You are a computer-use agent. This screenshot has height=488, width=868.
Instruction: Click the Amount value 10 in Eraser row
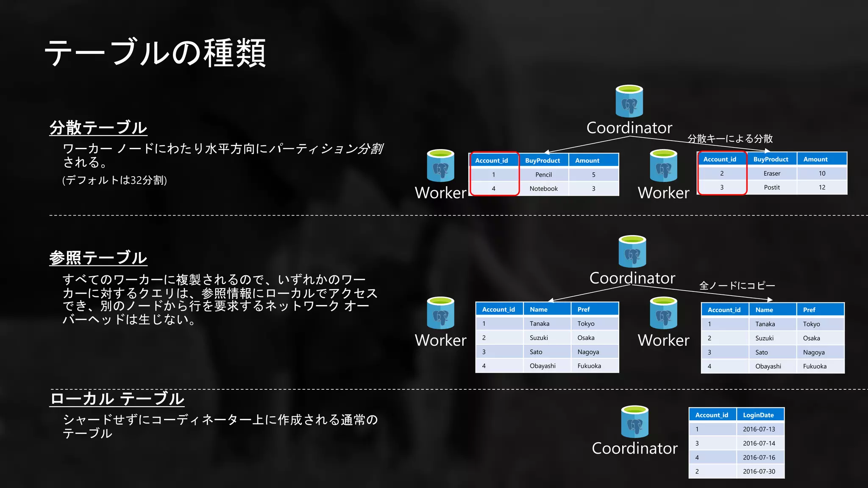(822, 173)
